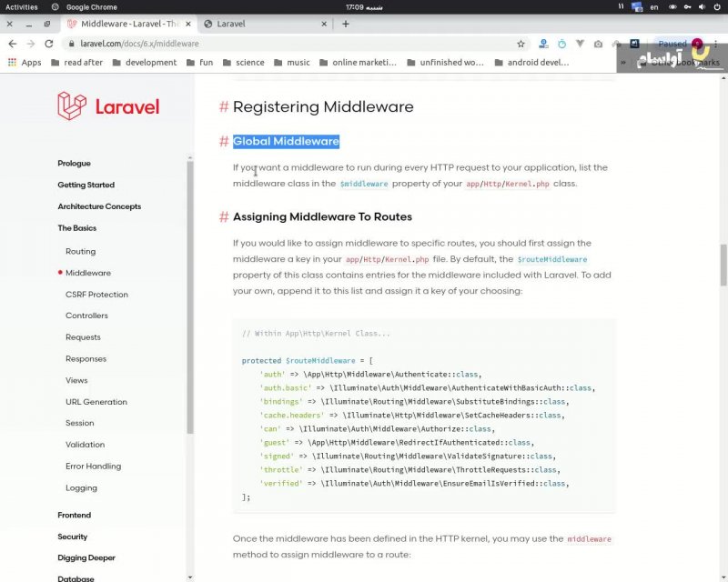
Task: Click the hash anchor beside Registering Middleware
Action: pyautogui.click(x=224, y=107)
